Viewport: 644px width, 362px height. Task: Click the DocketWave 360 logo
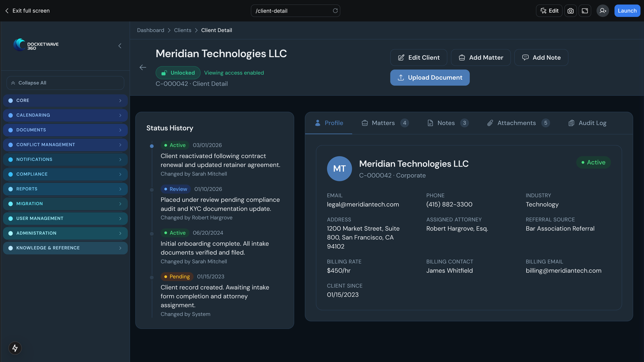coord(36,45)
